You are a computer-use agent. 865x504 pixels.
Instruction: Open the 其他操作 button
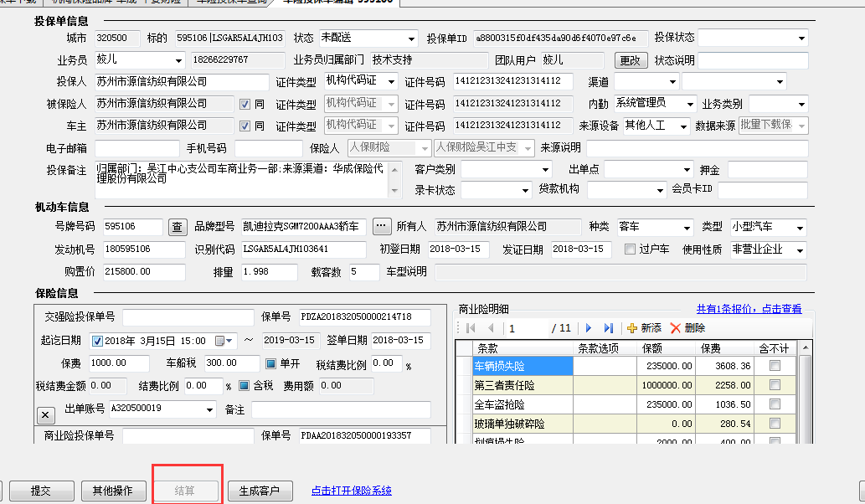113,491
